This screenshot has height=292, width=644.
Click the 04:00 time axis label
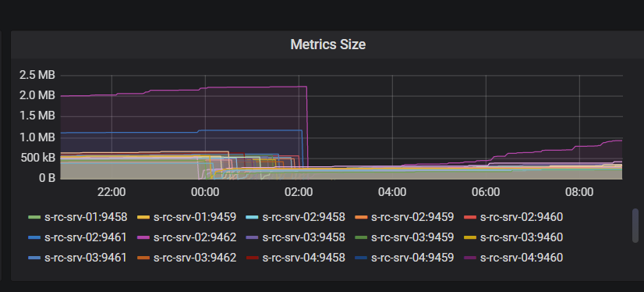392,191
